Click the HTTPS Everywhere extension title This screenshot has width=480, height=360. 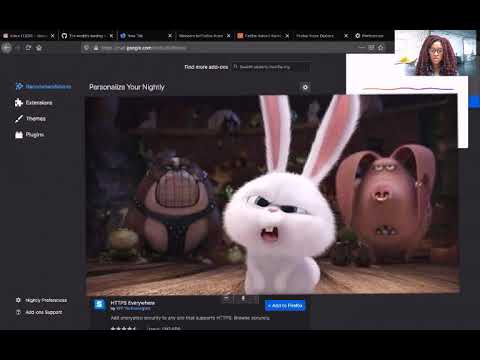coord(132,303)
